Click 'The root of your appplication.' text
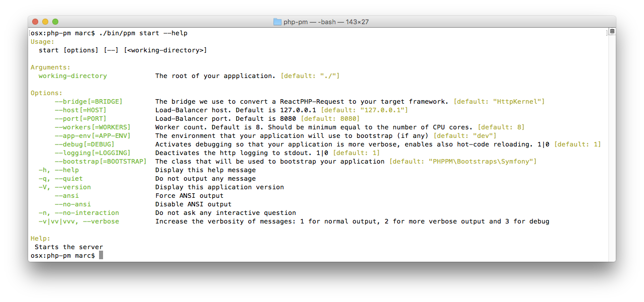The image size is (644, 302). [216, 76]
